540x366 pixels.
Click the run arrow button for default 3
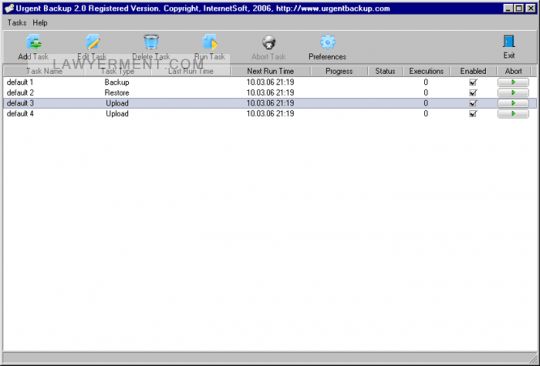(513, 103)
